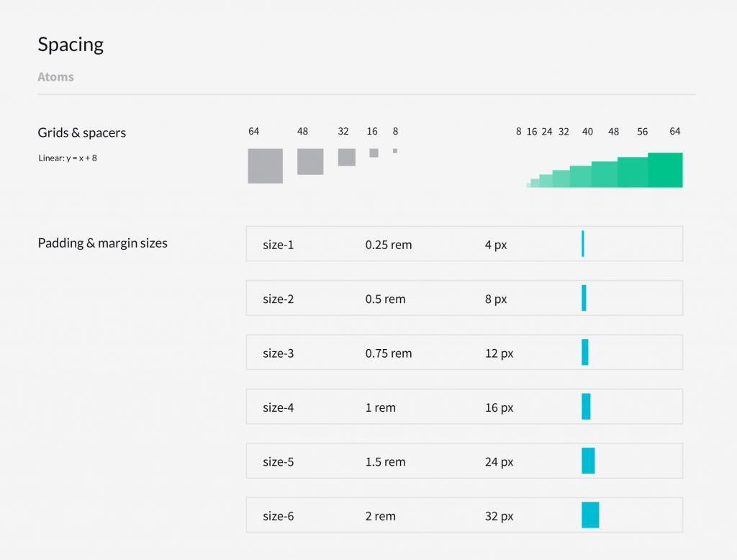
Task: Click the Padding & margin sizes label
Action: 102,243
